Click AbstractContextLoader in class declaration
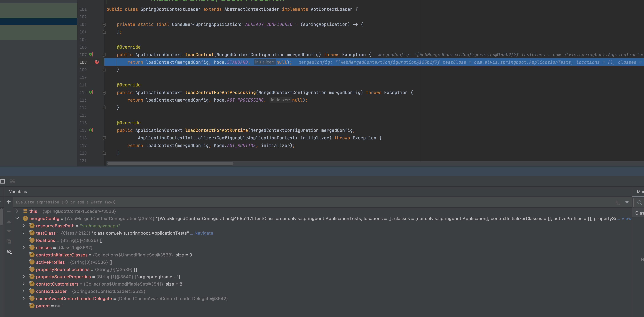Viewport: 644px width, 317px height. [x=252, y=9]
